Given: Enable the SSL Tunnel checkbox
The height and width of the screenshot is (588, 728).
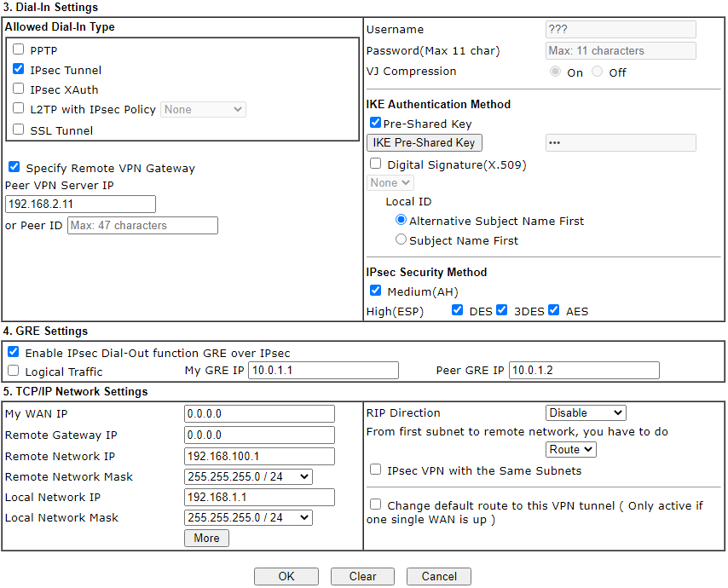Looking at the screenshot, I should click(x=19, y=130).
